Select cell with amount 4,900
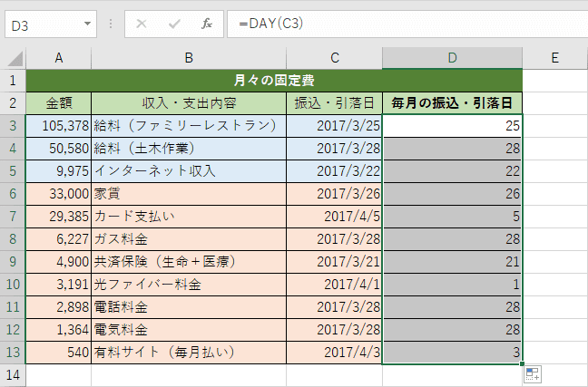588x387 pixels. point(58,262)
